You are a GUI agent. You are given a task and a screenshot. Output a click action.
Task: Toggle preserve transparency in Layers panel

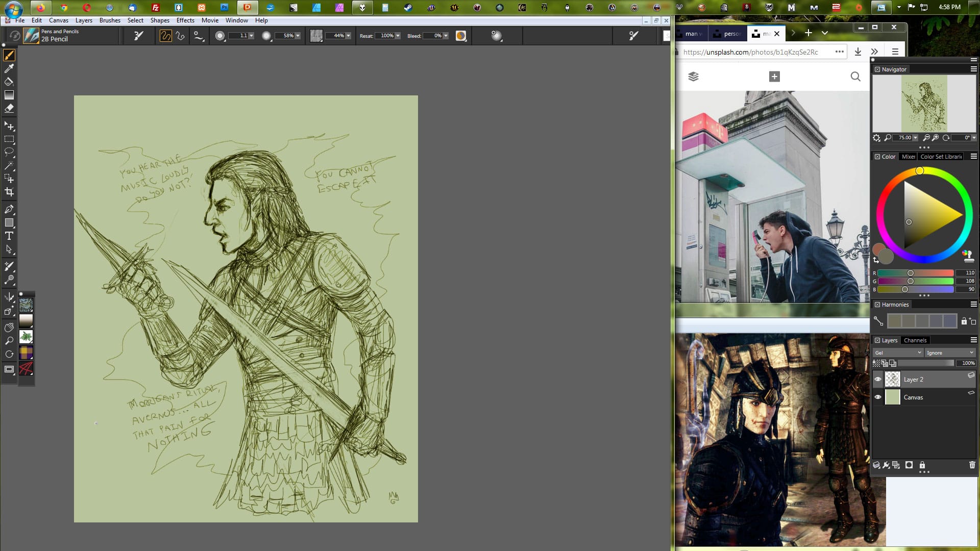[x=876, y=363]
